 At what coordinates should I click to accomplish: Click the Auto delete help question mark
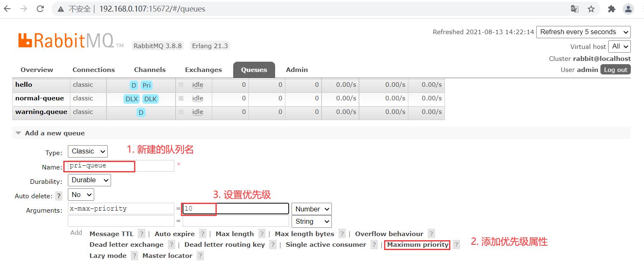click(59, 196)
